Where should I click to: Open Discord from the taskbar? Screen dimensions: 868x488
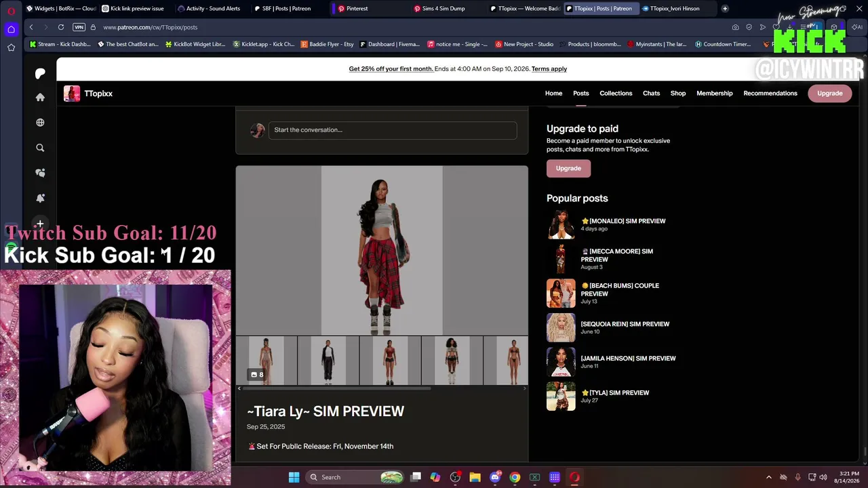tap(495, 477)
